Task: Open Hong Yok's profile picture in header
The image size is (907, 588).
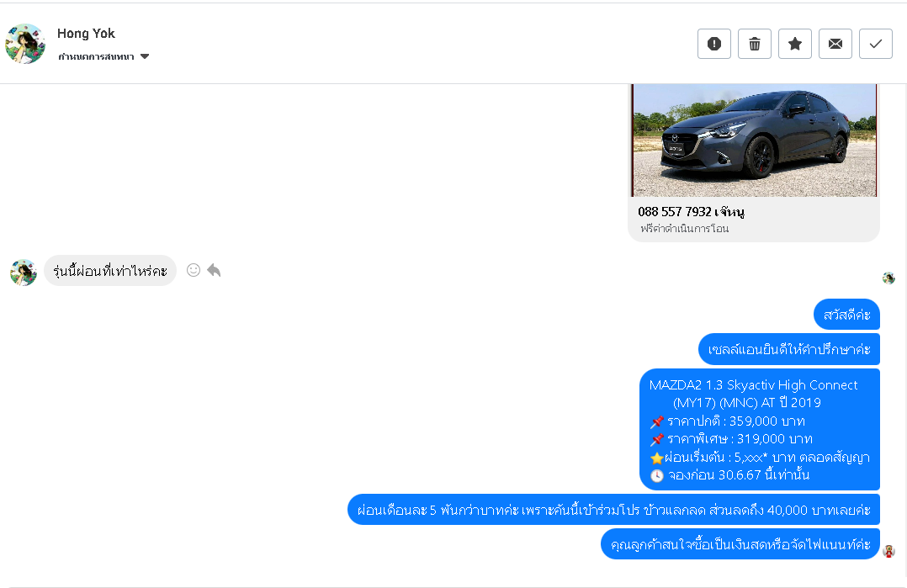Action: (x=25, y=44)
